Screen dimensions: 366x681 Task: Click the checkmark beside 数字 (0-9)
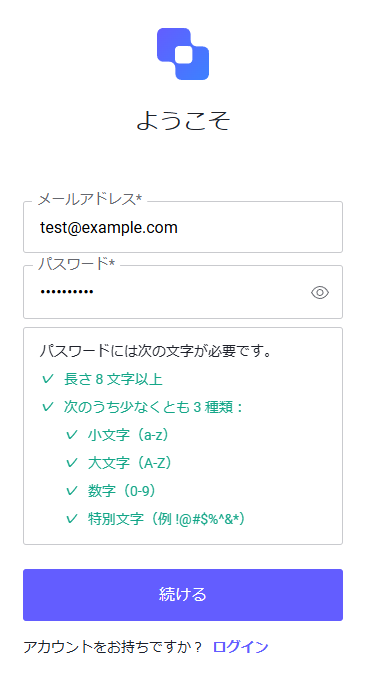(x=72, y=491)
